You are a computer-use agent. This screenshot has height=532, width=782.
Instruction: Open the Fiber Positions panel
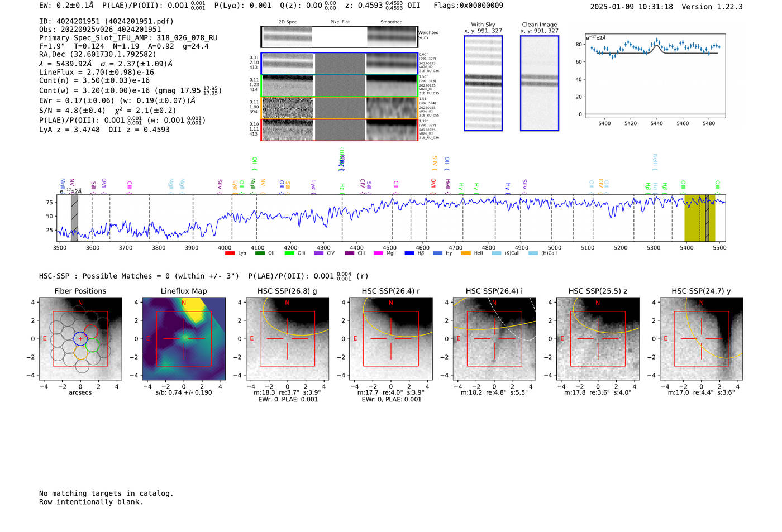point(80,339)
